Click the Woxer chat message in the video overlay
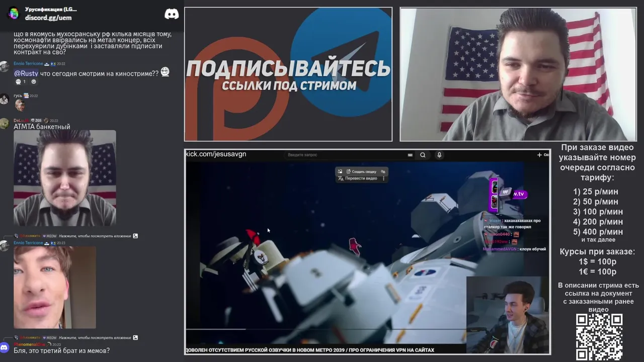Viewport: 644px width, 362px height. click(x=512, y=224)
